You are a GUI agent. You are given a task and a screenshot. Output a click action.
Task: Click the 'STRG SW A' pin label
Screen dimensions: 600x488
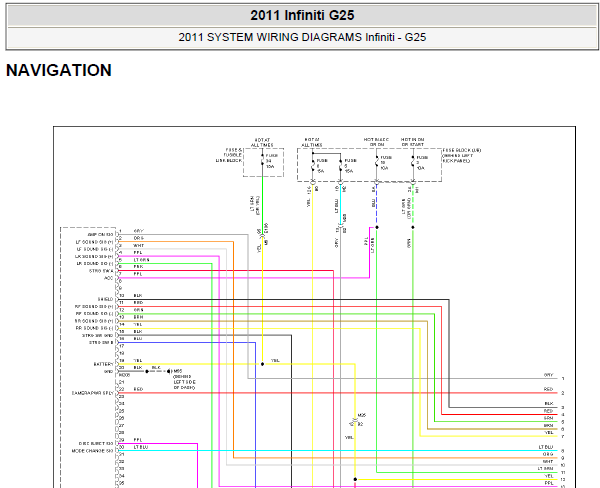101,271
